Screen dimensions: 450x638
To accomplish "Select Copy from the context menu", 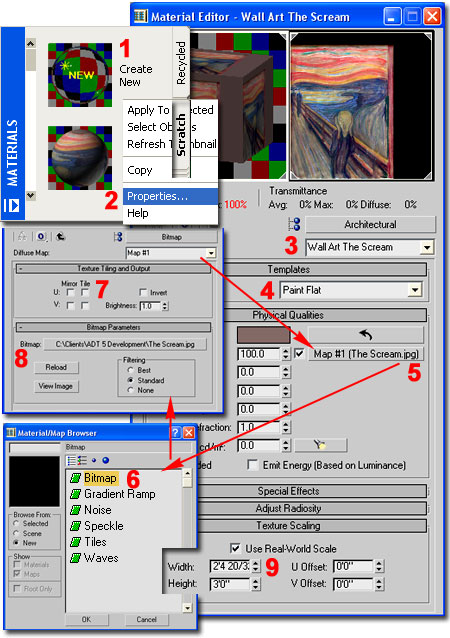I will (140, 170).
